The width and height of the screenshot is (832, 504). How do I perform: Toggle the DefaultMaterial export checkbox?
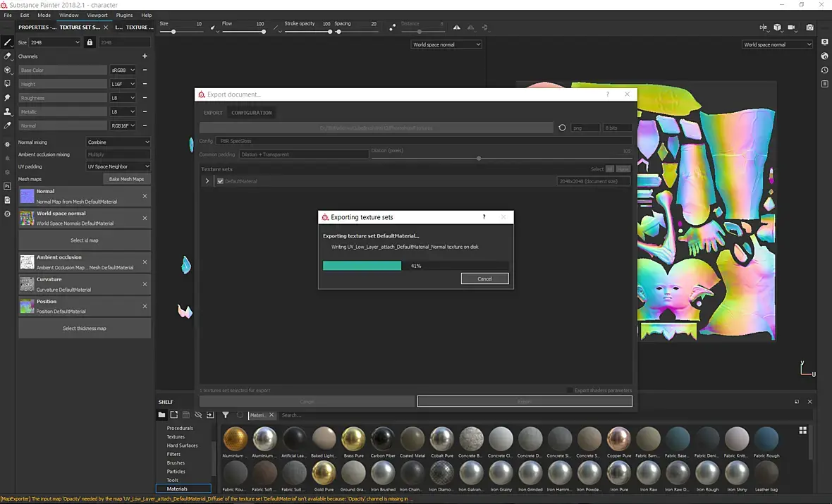coord(220,181)
